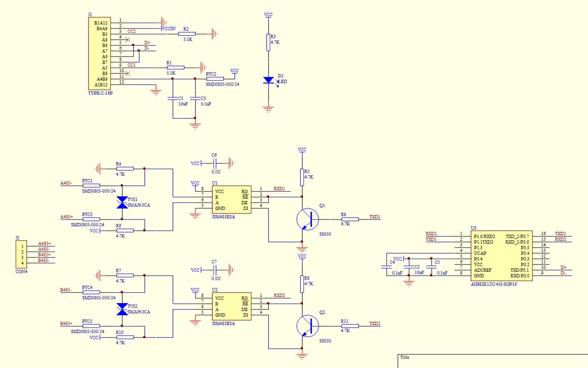
Task: Select the Q2 S8050 transistor symbol
Action: (307, 326)
